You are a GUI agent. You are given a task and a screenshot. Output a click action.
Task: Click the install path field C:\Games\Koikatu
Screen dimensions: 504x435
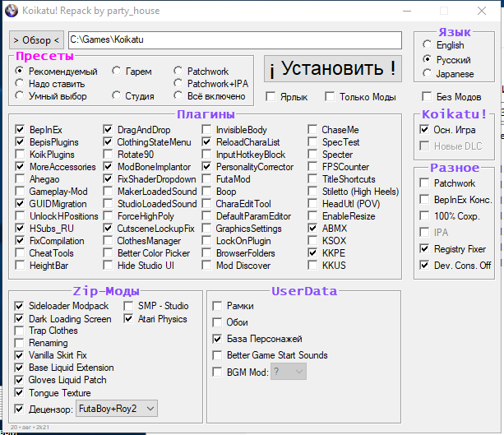tap(235, 39)
